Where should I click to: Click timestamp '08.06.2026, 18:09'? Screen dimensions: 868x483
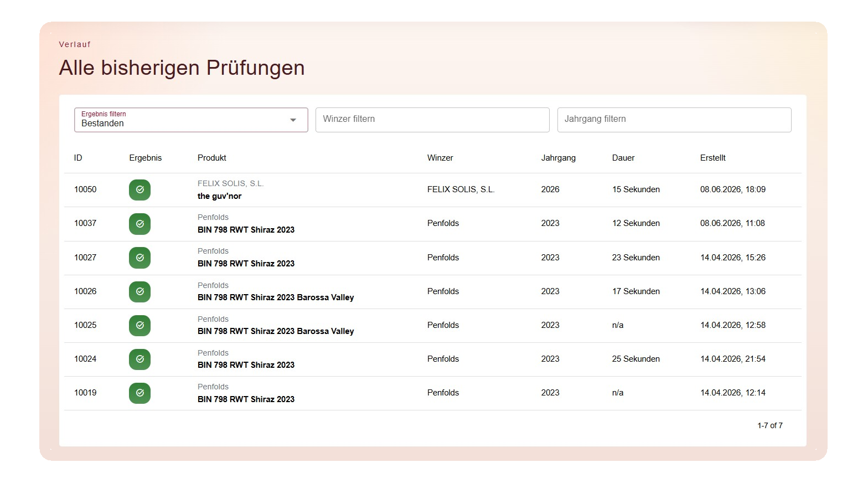pos(733,189)
